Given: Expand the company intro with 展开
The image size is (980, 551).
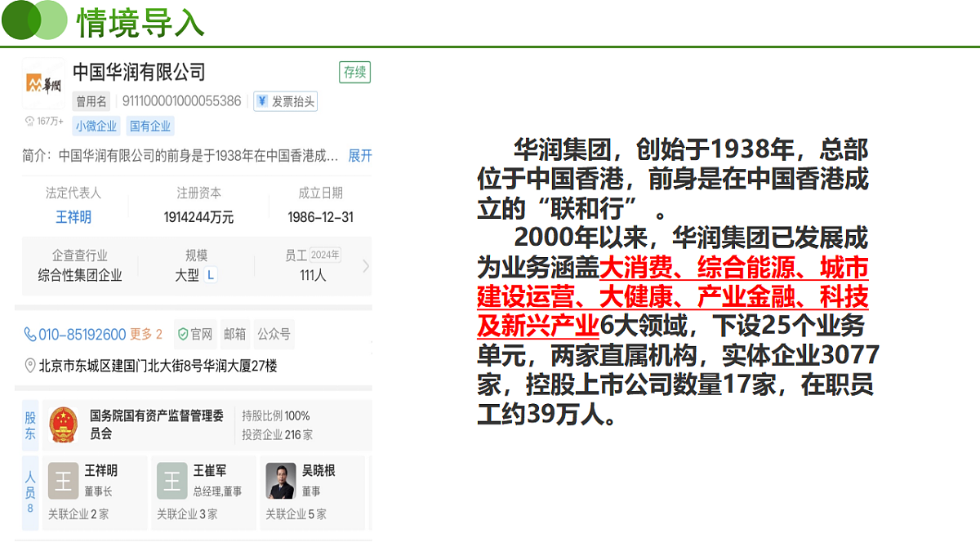Looking at the screenshot, I should (360, 155).
